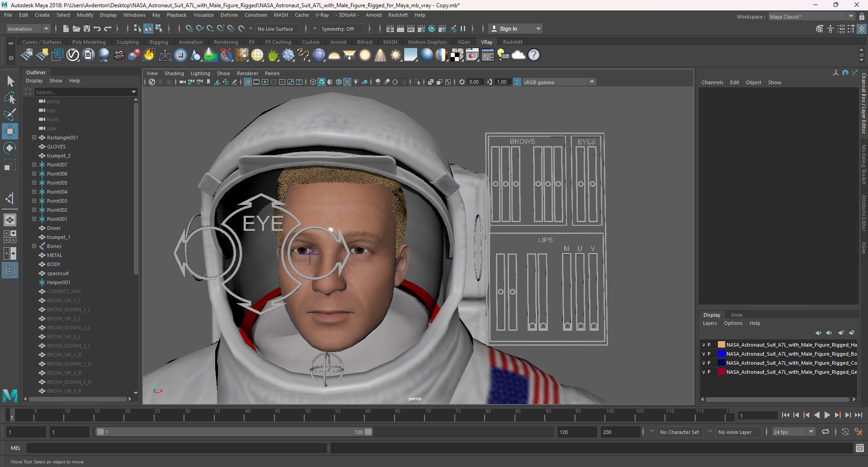The width and height of the screenshot is (868, 467).
Task: Click the V-Ray dome light shelf icon
Action: pos(334,55)
